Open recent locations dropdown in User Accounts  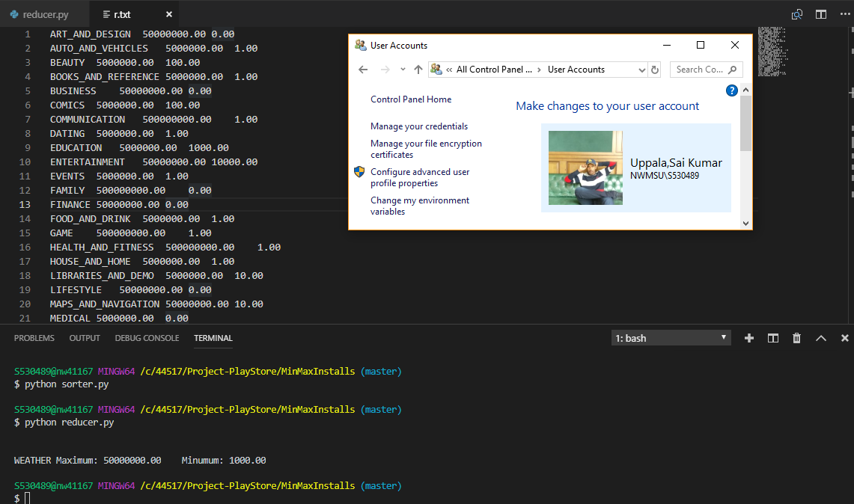403,69
